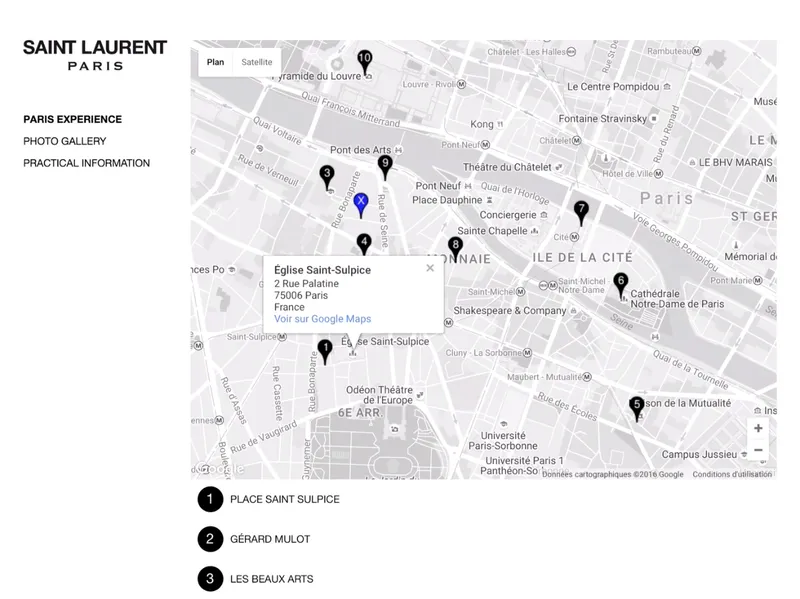Click the Église Saint-Sulpice landmark icon
Viewport: 800px width, 599px height.
coord(353,353)
